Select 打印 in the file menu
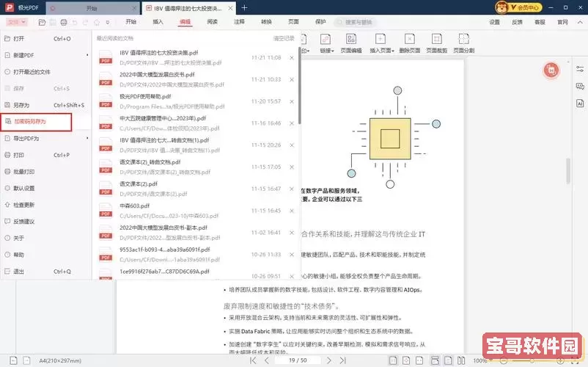The image size is (588, 367). click(x=45, y=155)
